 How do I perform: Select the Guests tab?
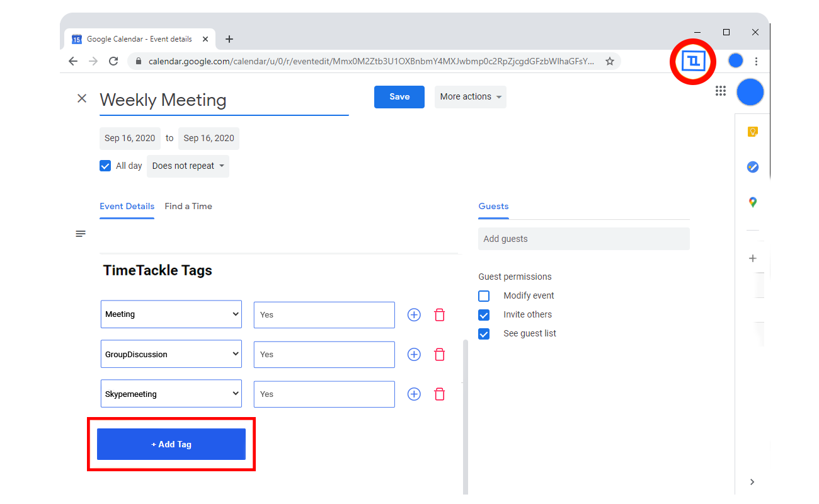(493, 206)
